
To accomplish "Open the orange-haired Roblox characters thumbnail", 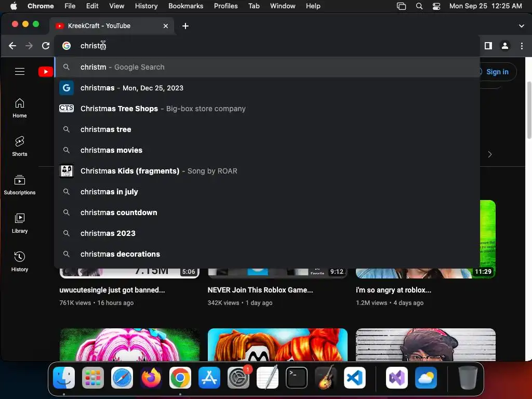I will pyautogui.click(x=277, y=344).
